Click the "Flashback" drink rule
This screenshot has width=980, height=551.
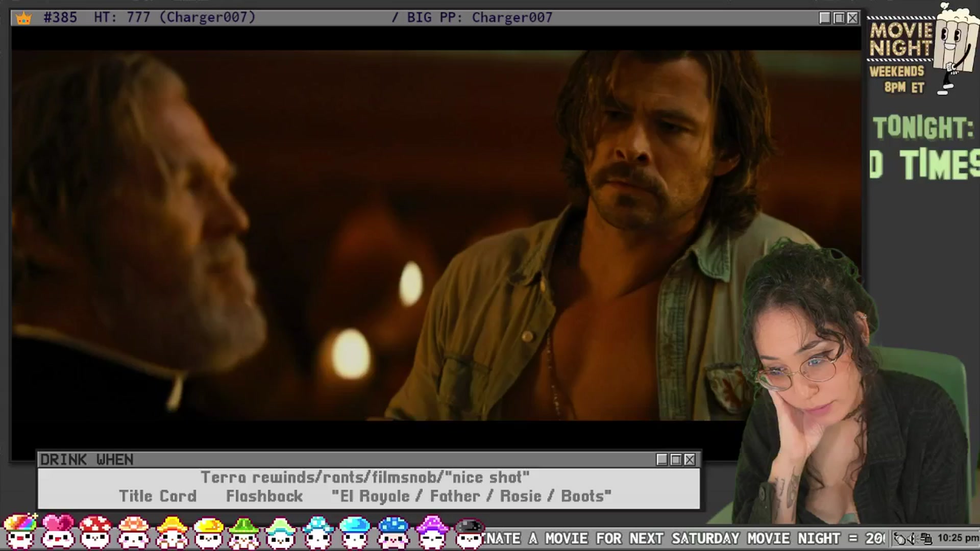pos(264,496)
